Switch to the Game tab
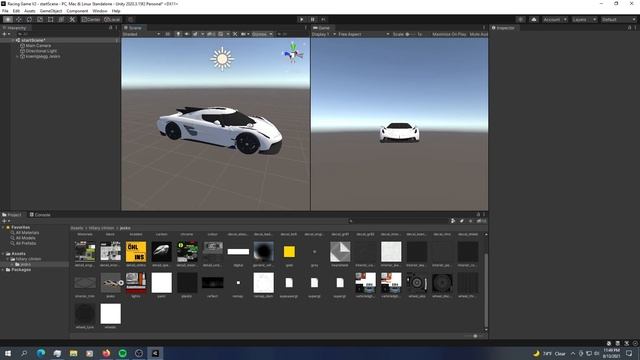The height and width of the screenshot is (360, 640). click(x=322, y=28)
